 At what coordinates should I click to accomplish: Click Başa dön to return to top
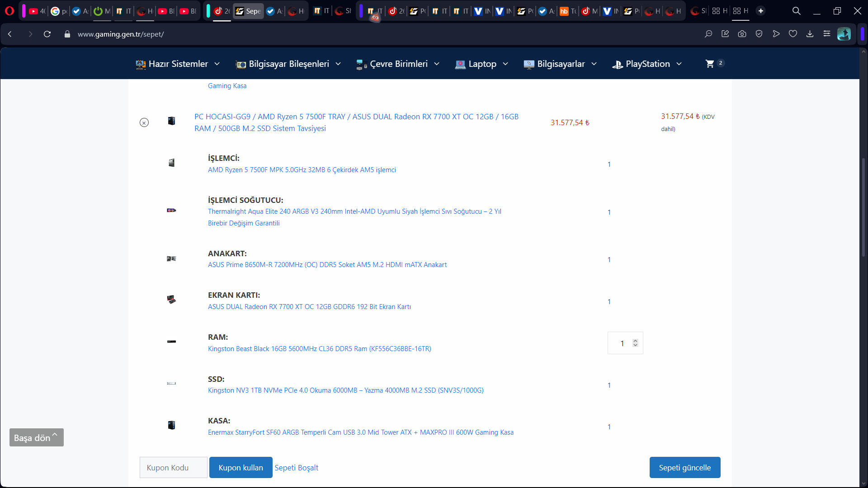[x=37, y=437]
